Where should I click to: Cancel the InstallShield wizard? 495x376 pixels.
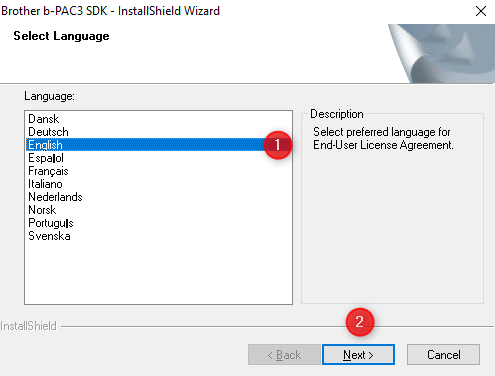pyautogui.click(x=444, y=355)
